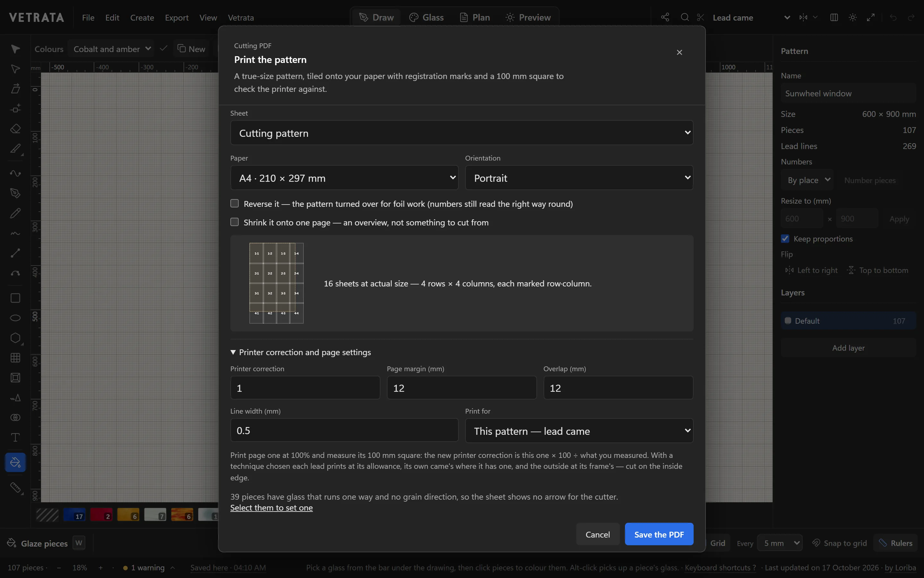The image size is (924, 578).
Task: Toggle Snap to grid
Action: (840, 543)
